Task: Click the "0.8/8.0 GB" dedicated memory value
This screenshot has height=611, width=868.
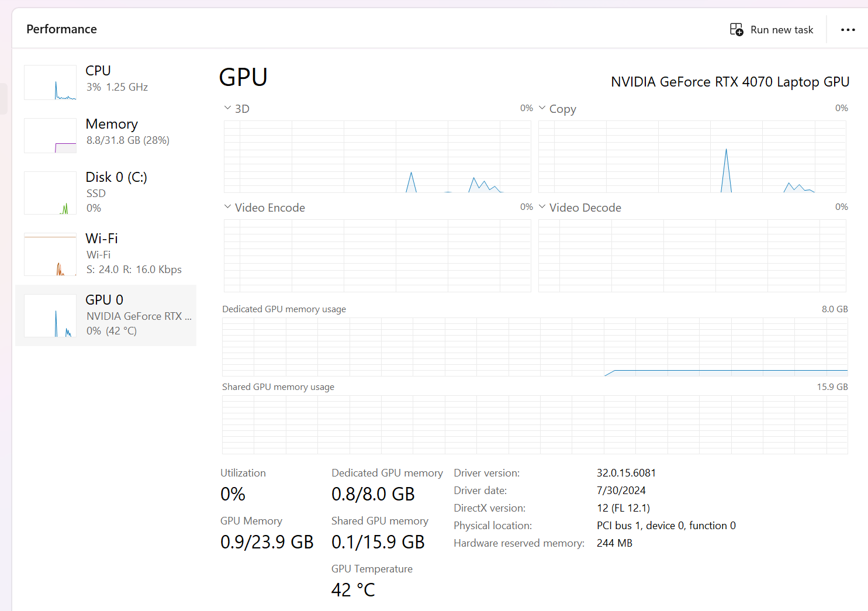Action: [373, 495]
